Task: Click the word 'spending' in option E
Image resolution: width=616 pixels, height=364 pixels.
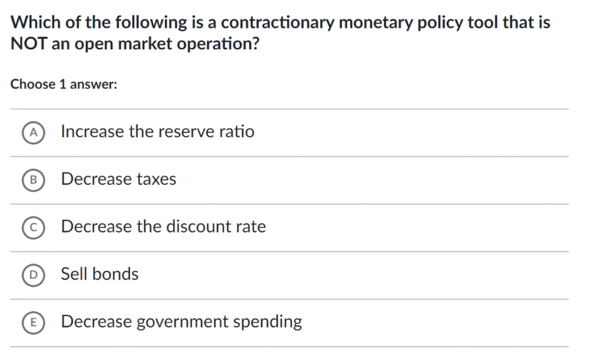Action: coord(267,322)
